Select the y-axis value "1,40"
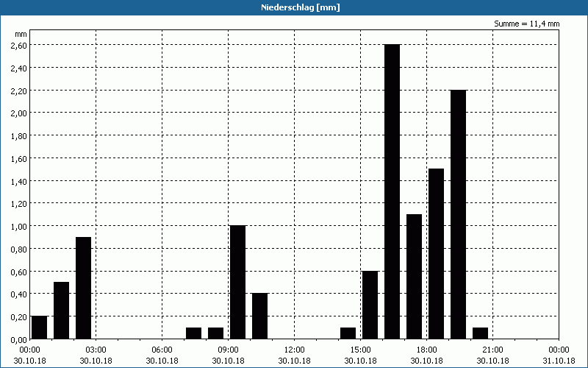 (x=19, y=181)
